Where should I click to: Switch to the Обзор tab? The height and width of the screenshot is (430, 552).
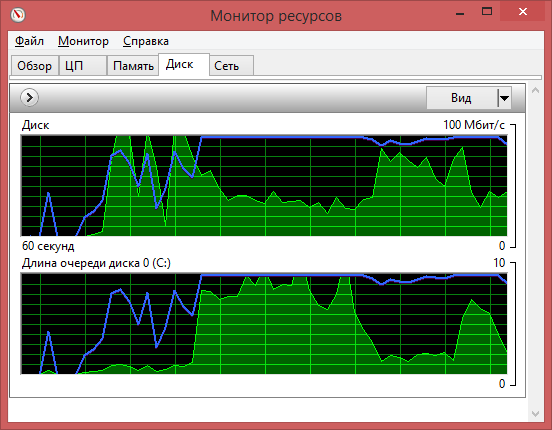[x=34, y=66]
